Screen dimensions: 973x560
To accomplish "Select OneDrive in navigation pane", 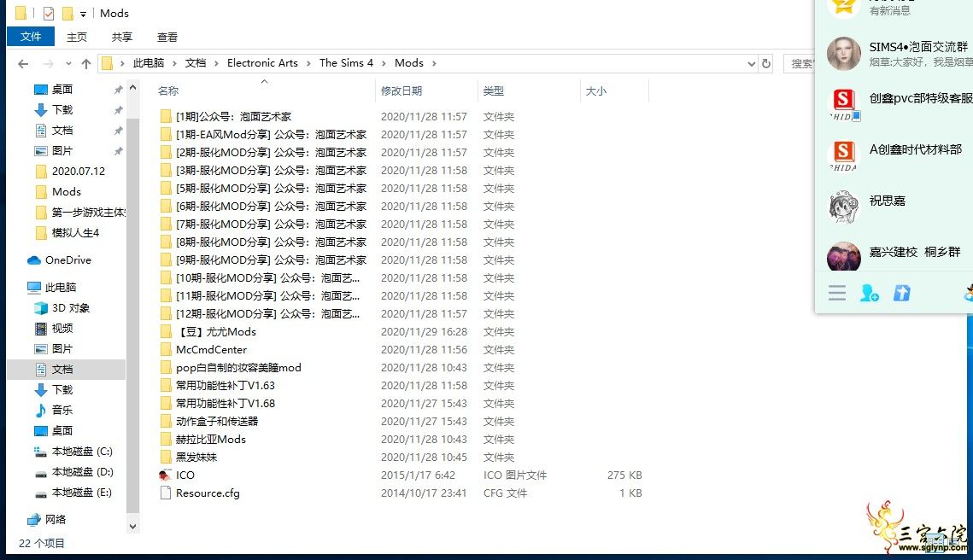I will (x=67, y=260).
